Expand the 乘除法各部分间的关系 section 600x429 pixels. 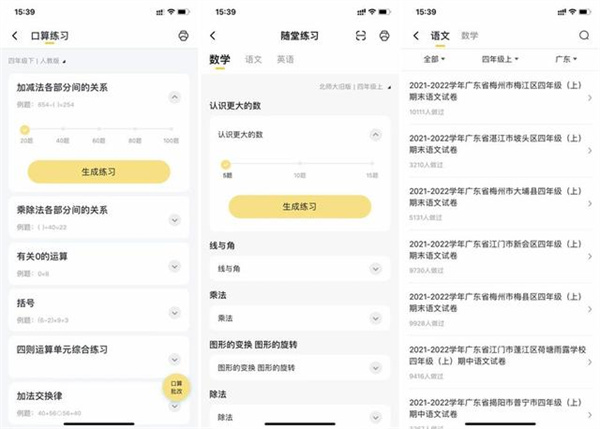click(174, 220)
